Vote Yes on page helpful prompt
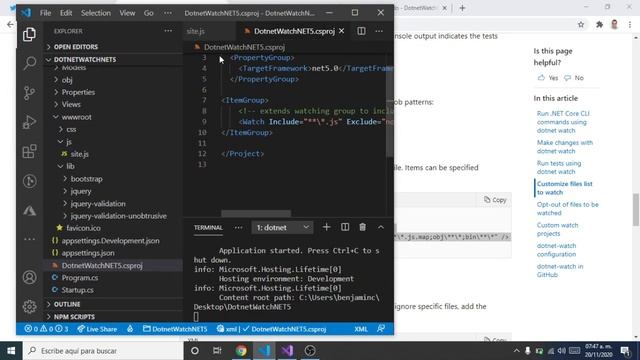The image size is (640, 360). click(548, 78)
